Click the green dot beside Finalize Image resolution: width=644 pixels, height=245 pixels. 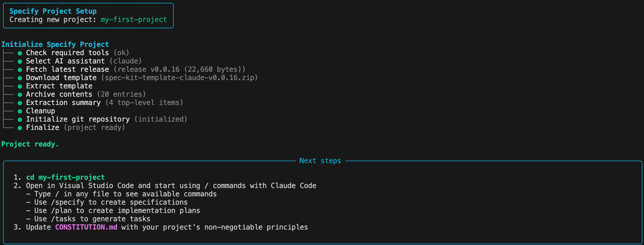coord(20,128)
